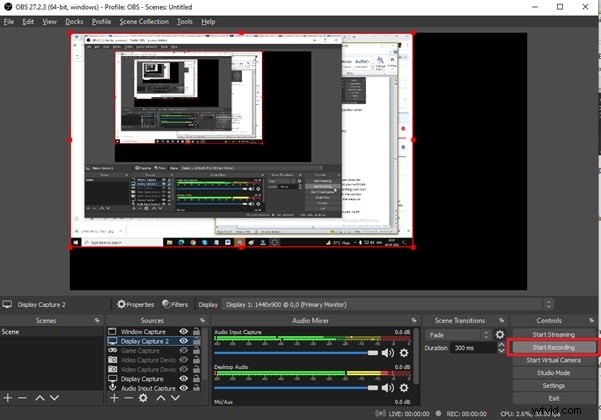
Task: Click Start Recording button
Action: [x=553, y=346]
